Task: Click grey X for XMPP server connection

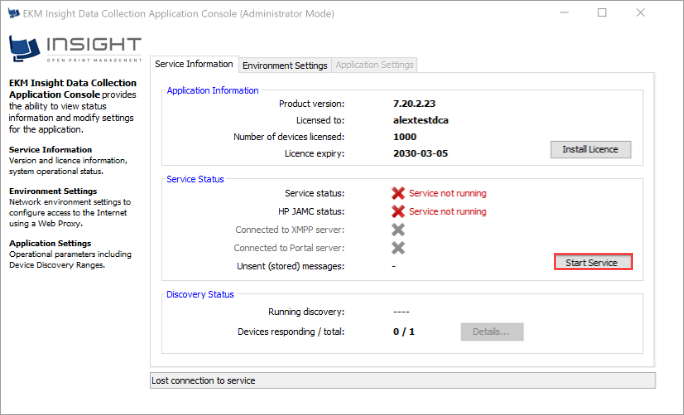Action: click(x=398, y=229)
